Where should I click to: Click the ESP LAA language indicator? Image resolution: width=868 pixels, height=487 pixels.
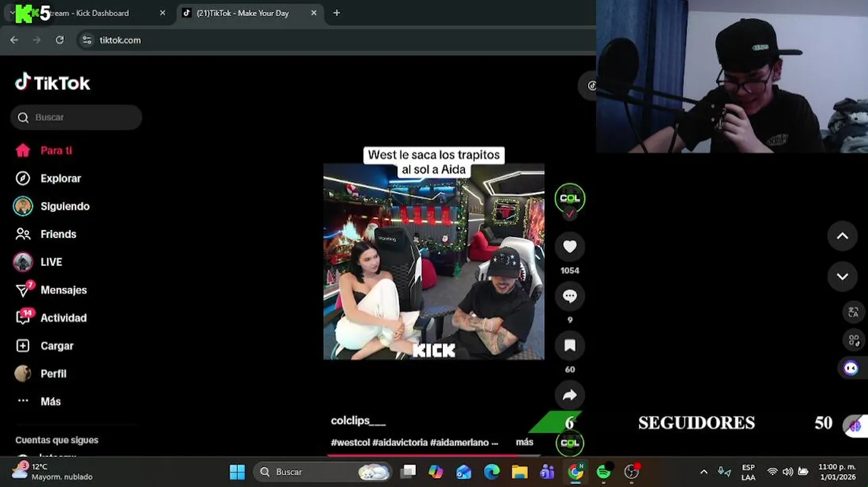point(748,472)
